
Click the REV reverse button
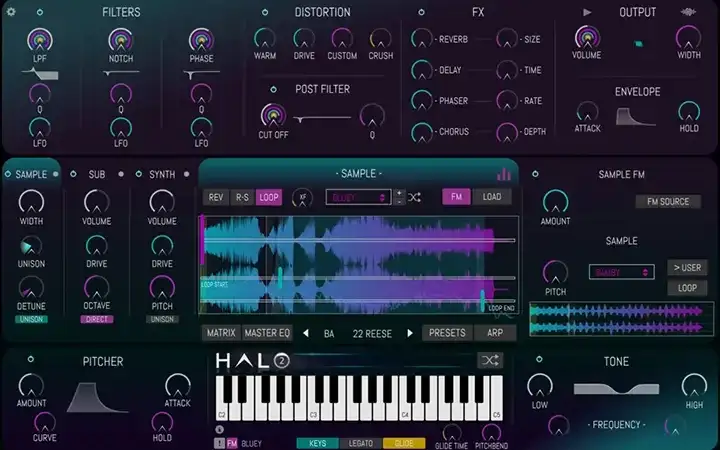point(216,197)
